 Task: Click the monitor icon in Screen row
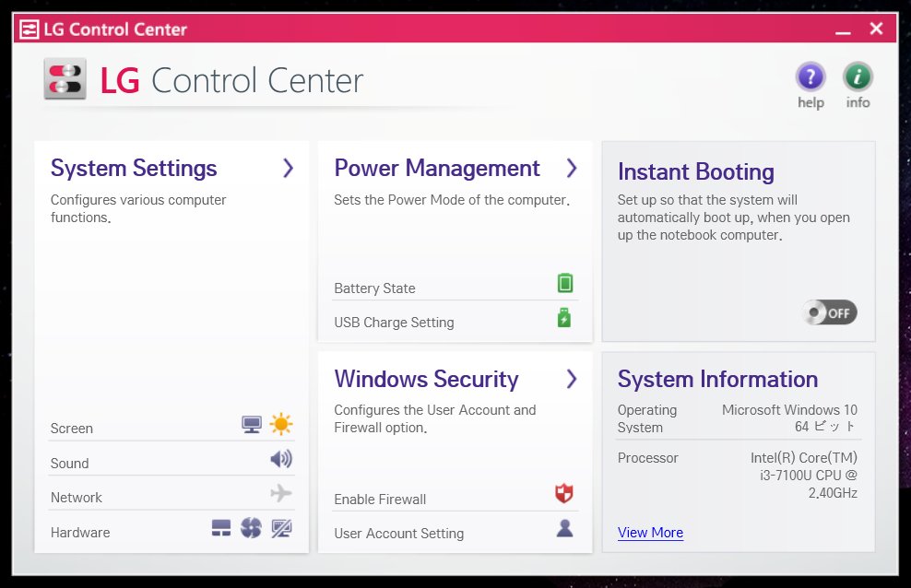click(252, 424)
